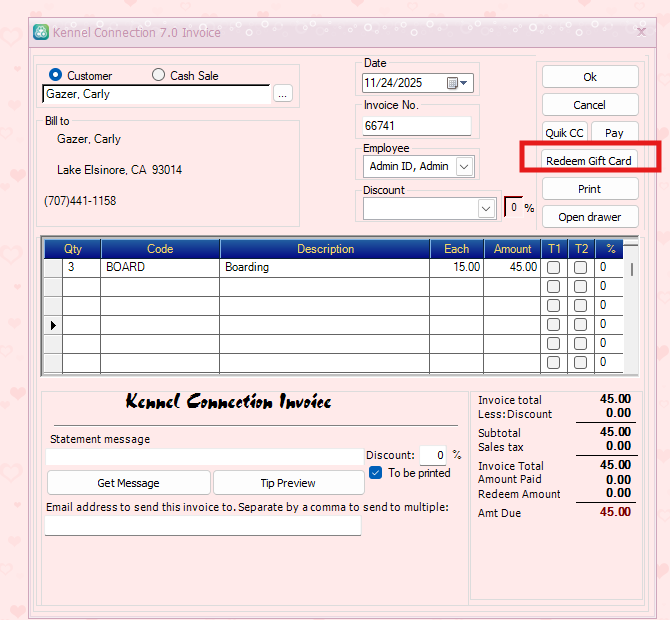Check the T2 box for the Boarding row
The image size is (670, 620).
click(580, 268)
